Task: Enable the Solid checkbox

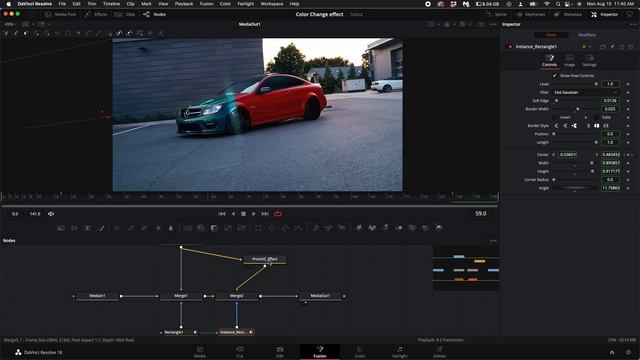Action: [596, 117]
